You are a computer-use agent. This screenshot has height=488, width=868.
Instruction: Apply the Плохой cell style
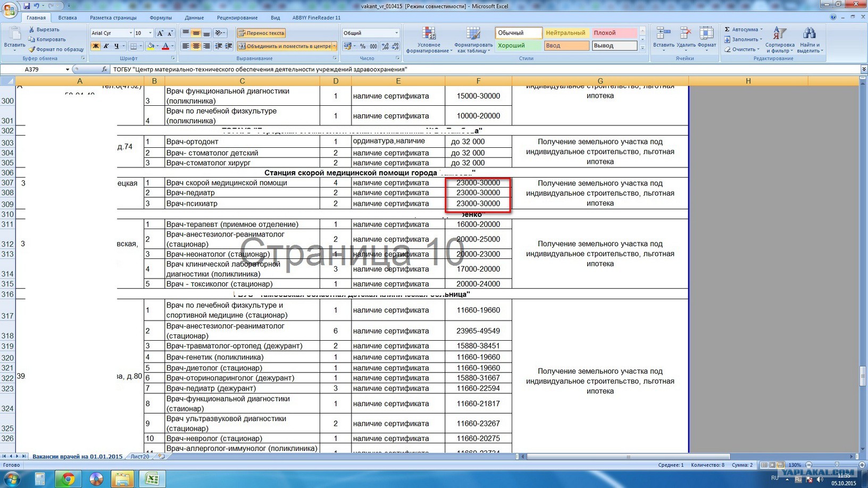tap(614, 32)
